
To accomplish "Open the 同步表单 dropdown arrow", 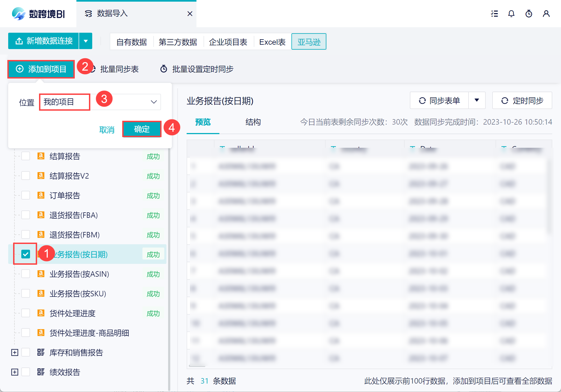I will [x=477, y=100].
